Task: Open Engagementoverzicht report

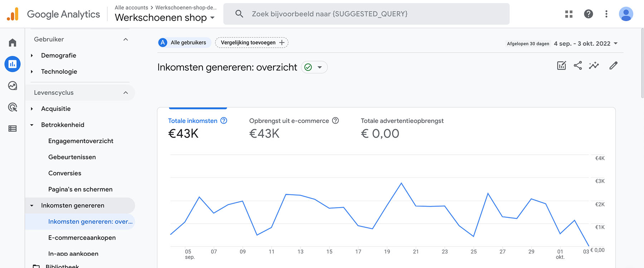Action: click(x=81, y=141)
